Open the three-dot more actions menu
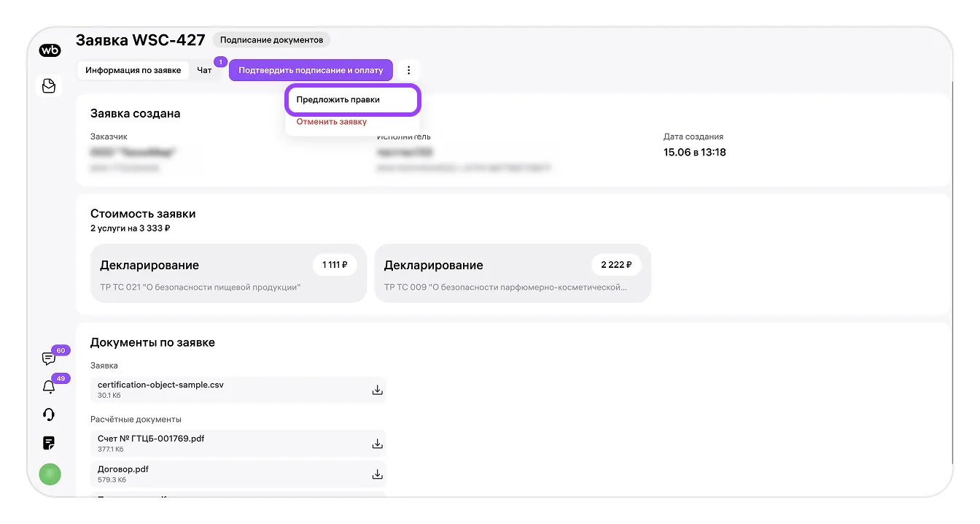 (x=409, y=70)
